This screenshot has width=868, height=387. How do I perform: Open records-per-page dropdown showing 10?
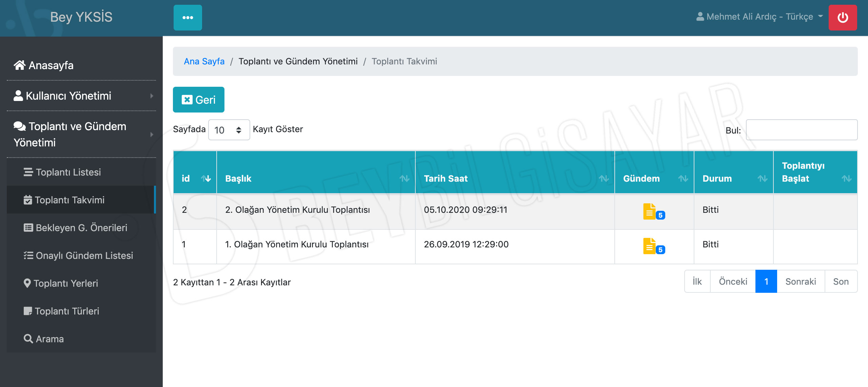229,130
